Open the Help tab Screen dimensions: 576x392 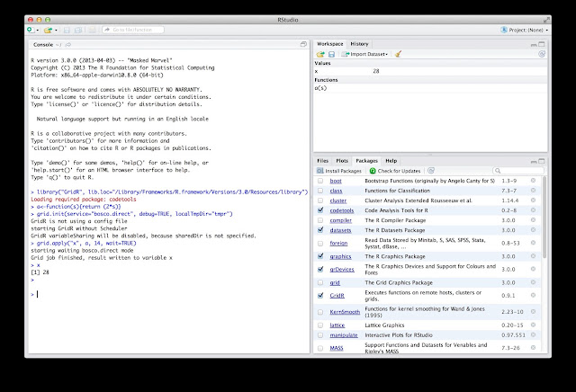click(x=391, y=161)
